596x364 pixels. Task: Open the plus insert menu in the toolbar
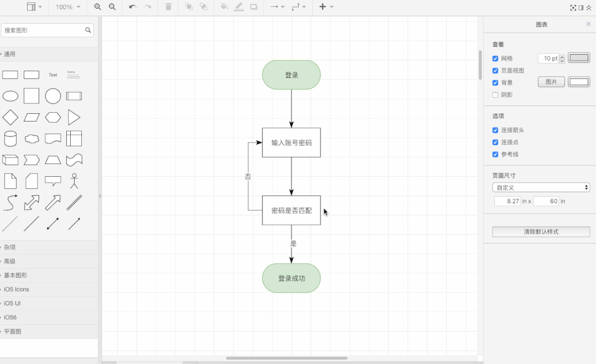(326, 7)
